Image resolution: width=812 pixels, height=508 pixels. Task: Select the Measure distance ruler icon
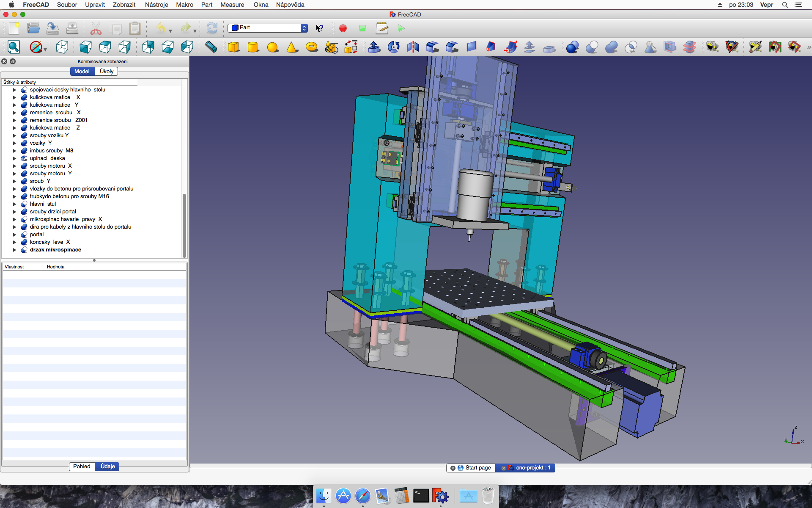pyautogui.click(x=211, y=47)
